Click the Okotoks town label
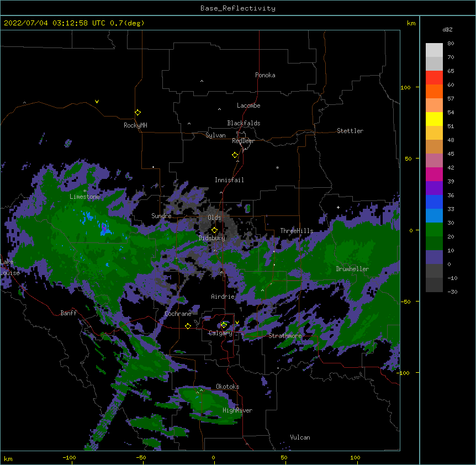Screen dimensions: 476x465 coord(228,387)
